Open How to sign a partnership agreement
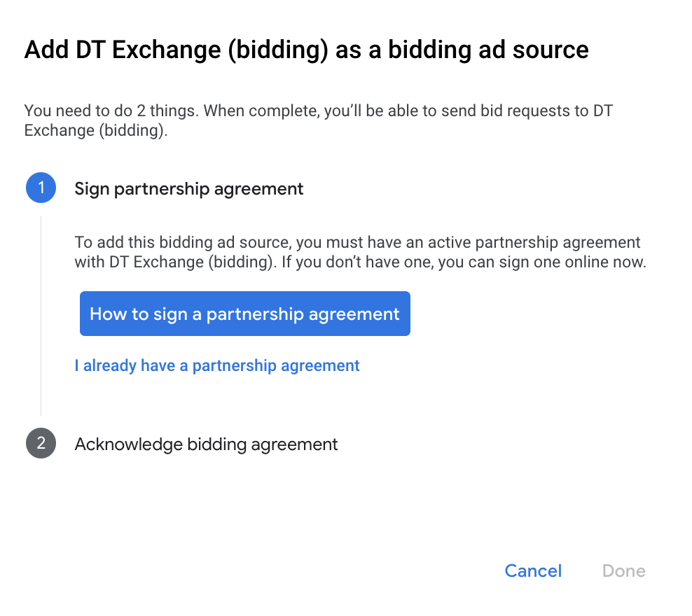Screen dimensions: 692x616 point(244,314)
